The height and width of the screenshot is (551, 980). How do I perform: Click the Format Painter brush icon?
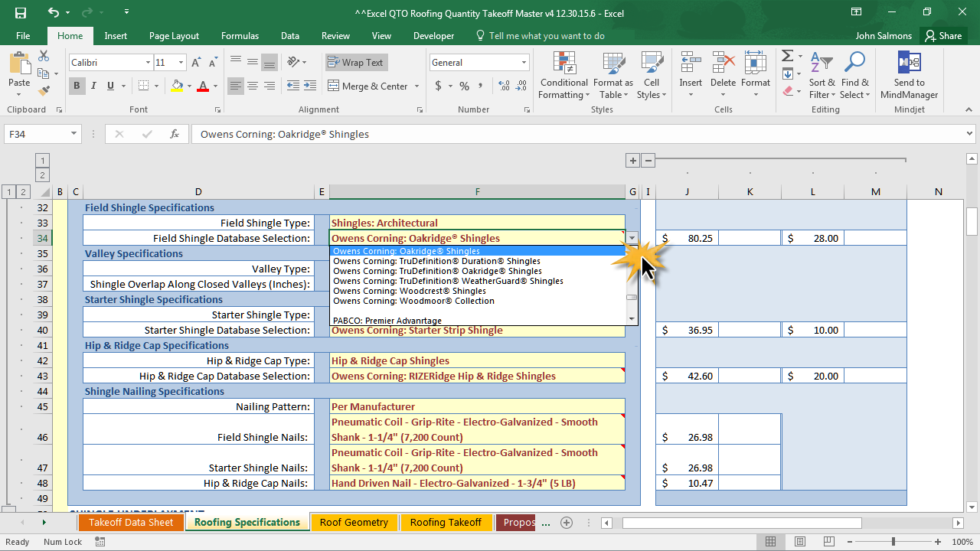coord(43,91)
